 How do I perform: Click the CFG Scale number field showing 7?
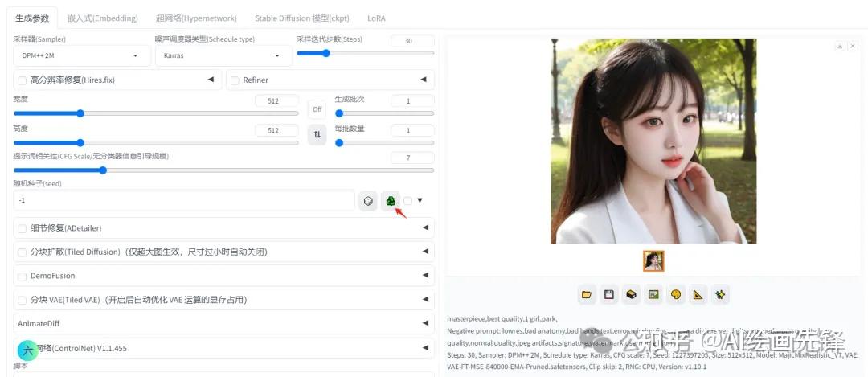tap(412, 158)
